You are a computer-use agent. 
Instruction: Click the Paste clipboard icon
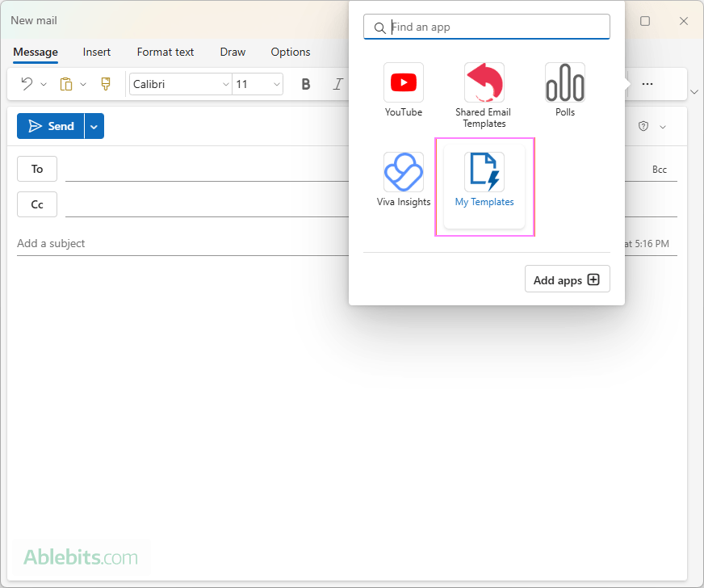(66, 84)
